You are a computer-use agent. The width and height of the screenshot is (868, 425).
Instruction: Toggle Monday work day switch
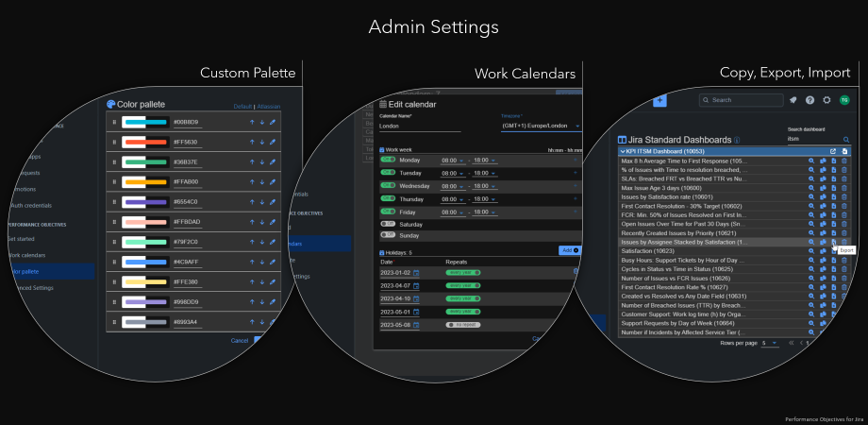coord(388,160)
